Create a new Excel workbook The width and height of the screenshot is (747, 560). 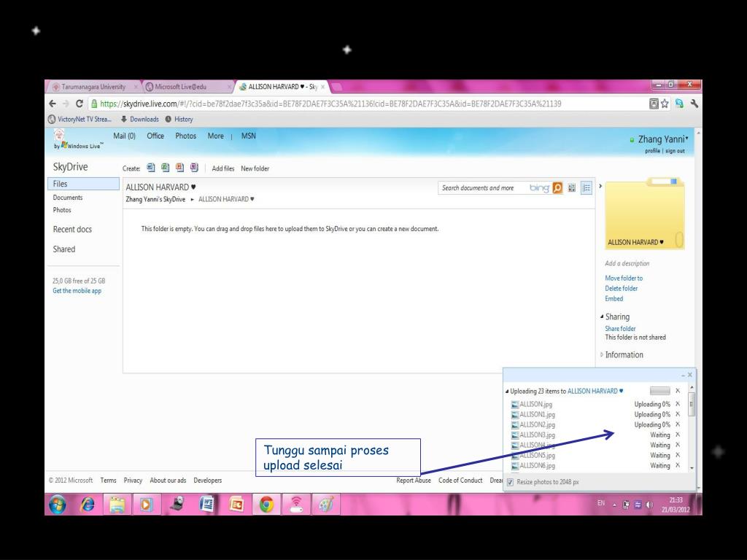pyautogui.click(x=166, y=168)
